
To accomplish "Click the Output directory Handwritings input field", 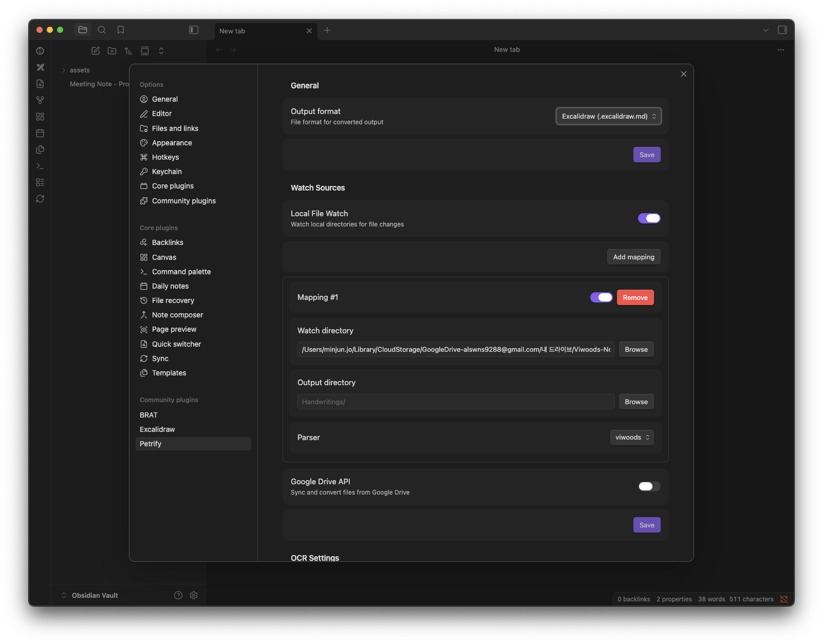I will (x=455, y=402).
